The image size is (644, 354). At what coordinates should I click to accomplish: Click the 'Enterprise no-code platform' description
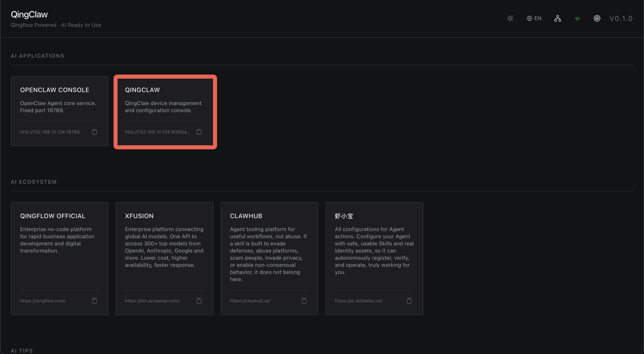click(57, 240)
